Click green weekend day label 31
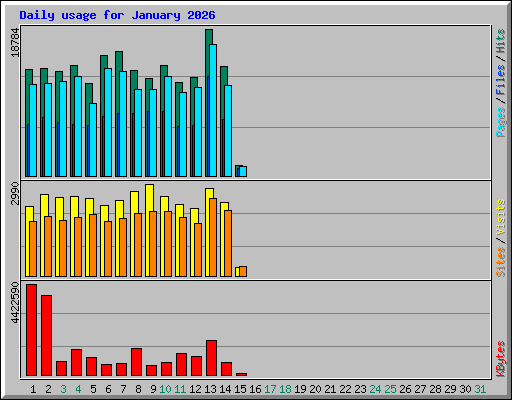Image resolution: width=512 pixels, height=400 pixels. click(x=480, y=389)
